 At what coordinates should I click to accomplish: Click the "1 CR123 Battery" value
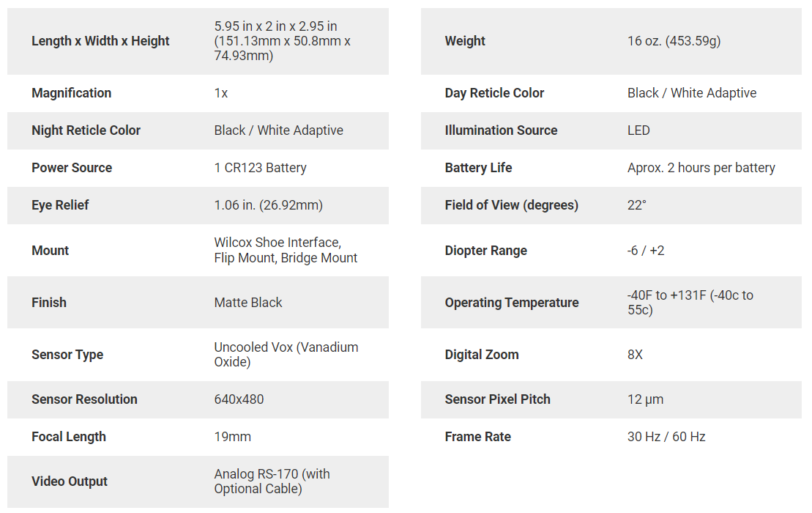[260, 168]
